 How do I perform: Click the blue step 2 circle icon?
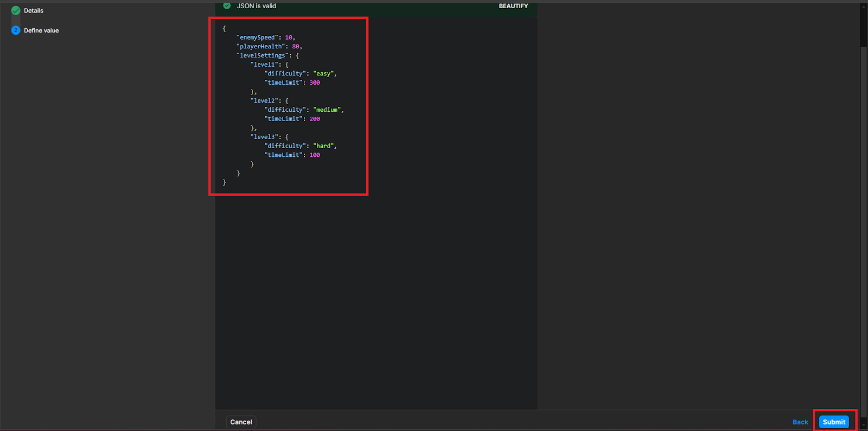coord(16,30)
